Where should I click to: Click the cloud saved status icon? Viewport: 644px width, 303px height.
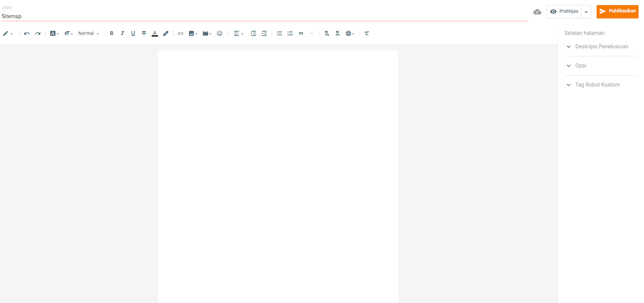coord(537,12)
